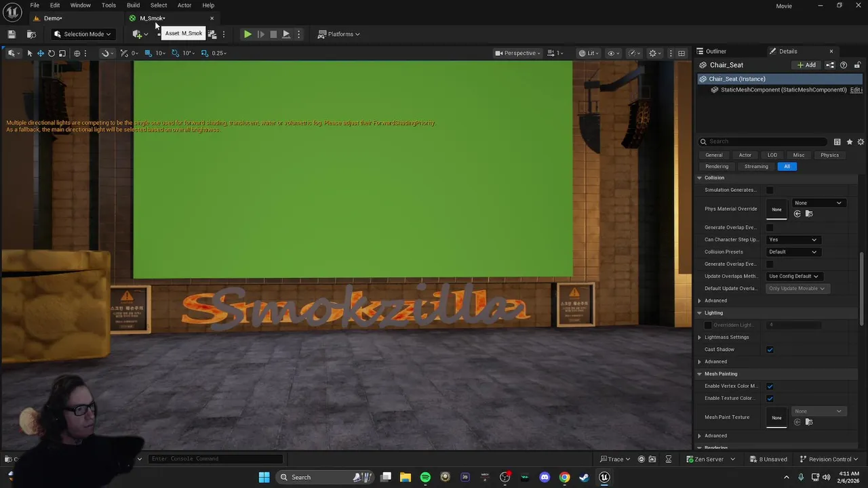Select the Rotate tool
This screenshot has width=868, height=488.
click(51, 53)
